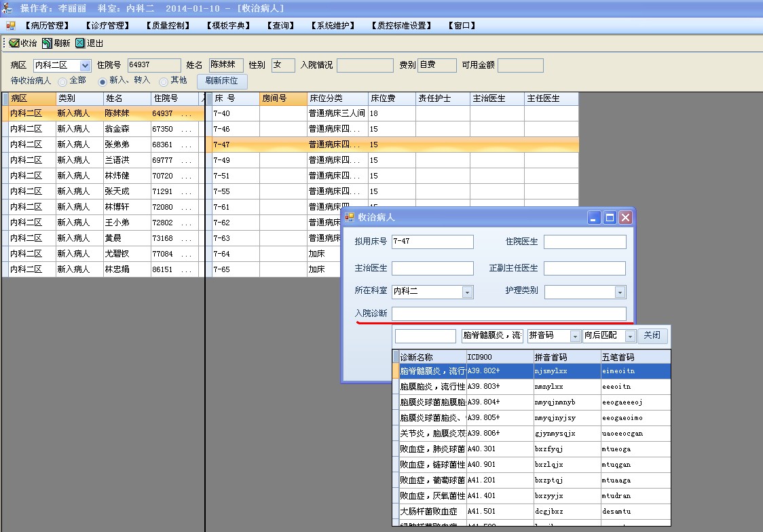
Task: Click the small icon left of 病历管理 menu
Action: 11,25
